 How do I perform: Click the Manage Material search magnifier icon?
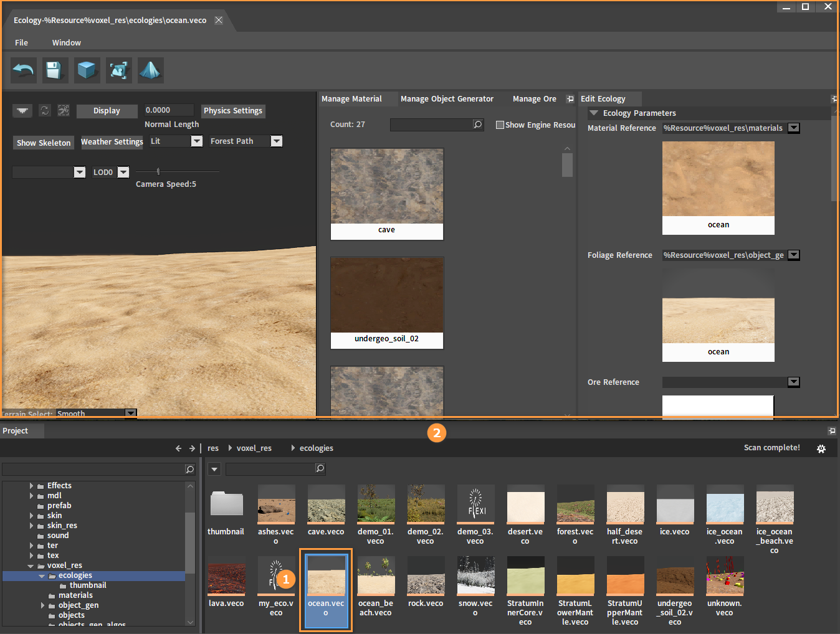pos(478,125)
